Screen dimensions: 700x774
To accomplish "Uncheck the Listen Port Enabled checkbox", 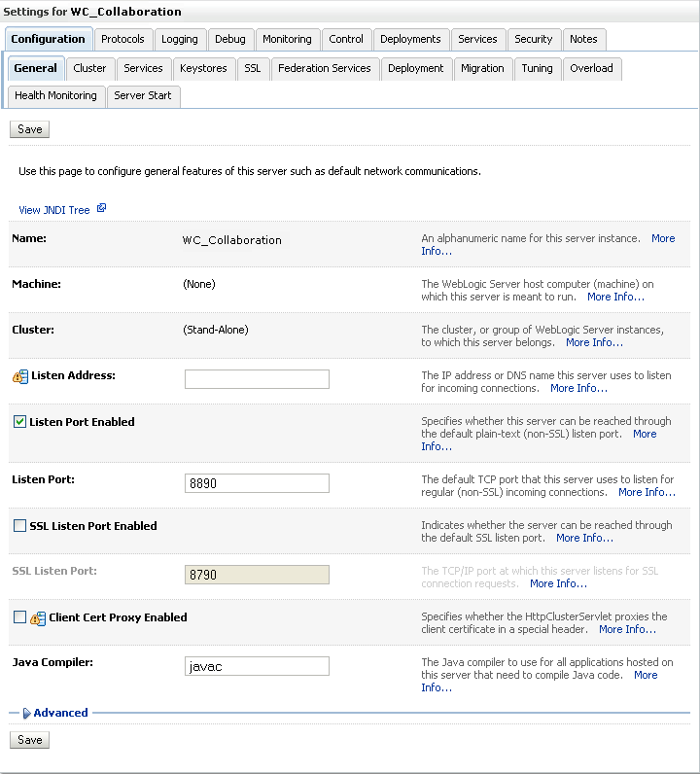I will [x=19, y=422].
